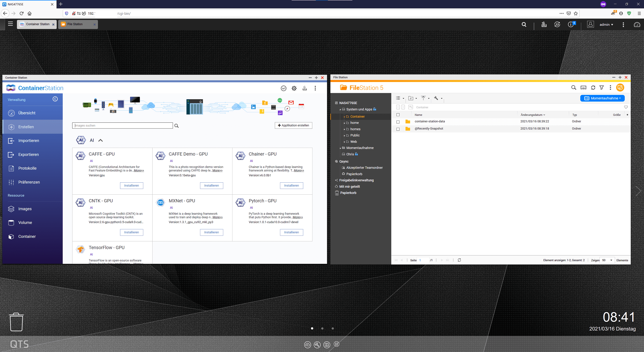The height and width of the screenshot is (352, 644).
Task: Add column plus icon in File Station header
Action: pyautogui.click(x=627, y=115)
